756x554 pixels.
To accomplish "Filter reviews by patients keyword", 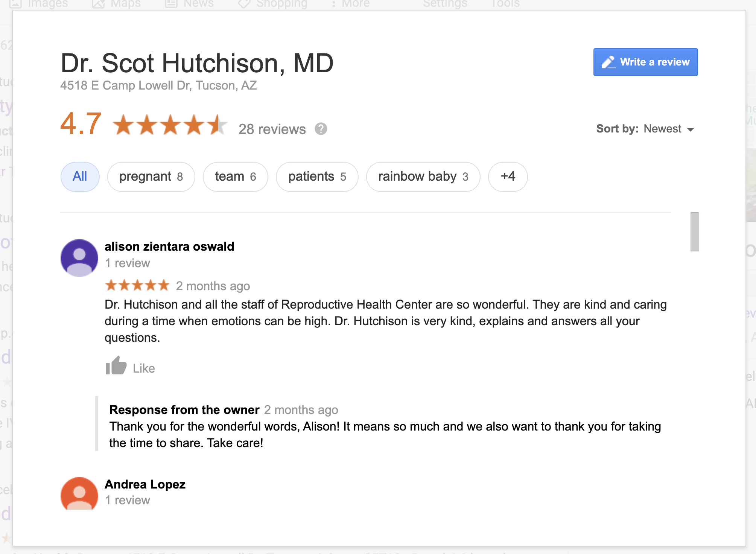I will (x=317, y=177).
